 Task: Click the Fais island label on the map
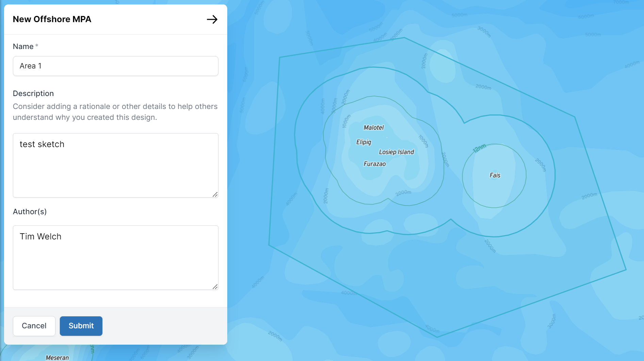(x=495, y=175)
